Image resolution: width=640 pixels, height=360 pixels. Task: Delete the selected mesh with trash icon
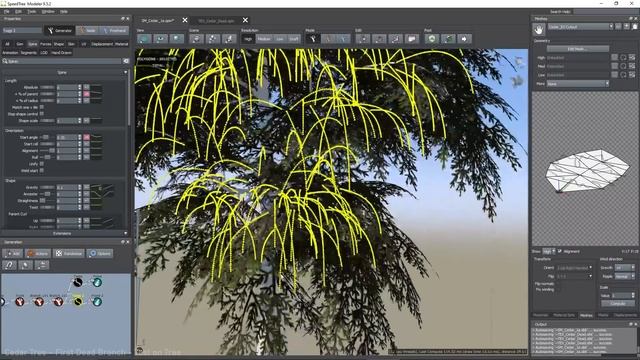pyautogui.click(x=635, y=27)
